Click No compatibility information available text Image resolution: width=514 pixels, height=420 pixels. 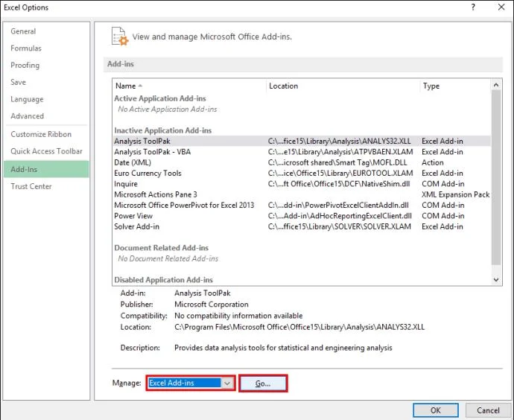(x=238, y=316)
